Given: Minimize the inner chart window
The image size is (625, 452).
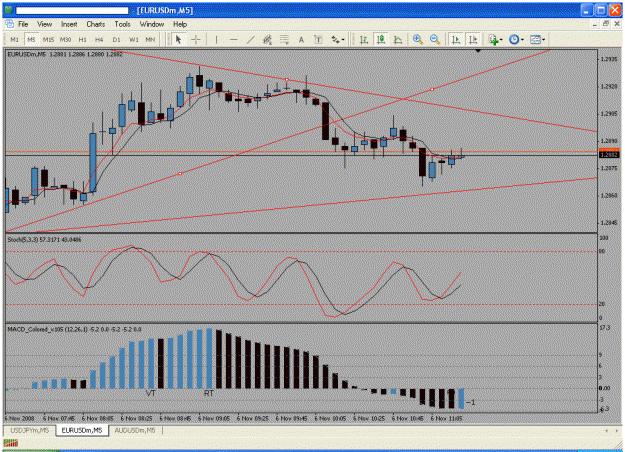Looking at the screenshot, I should click(x=595, y=24).
